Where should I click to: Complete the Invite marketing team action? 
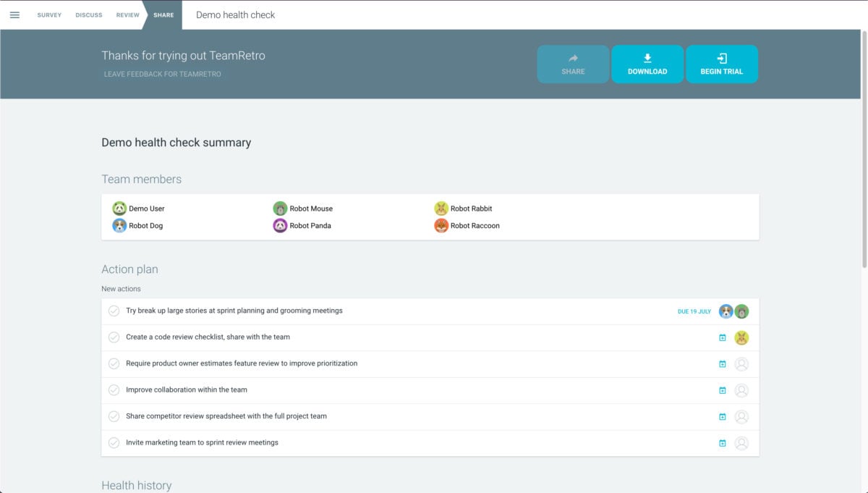click(x=114, y=443)
